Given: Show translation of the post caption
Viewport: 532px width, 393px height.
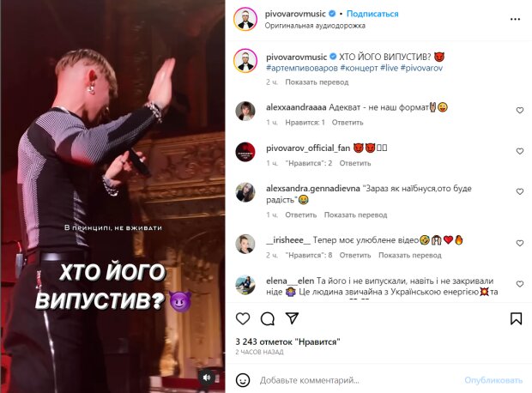Looking at the screenshot, I should 317,82.
